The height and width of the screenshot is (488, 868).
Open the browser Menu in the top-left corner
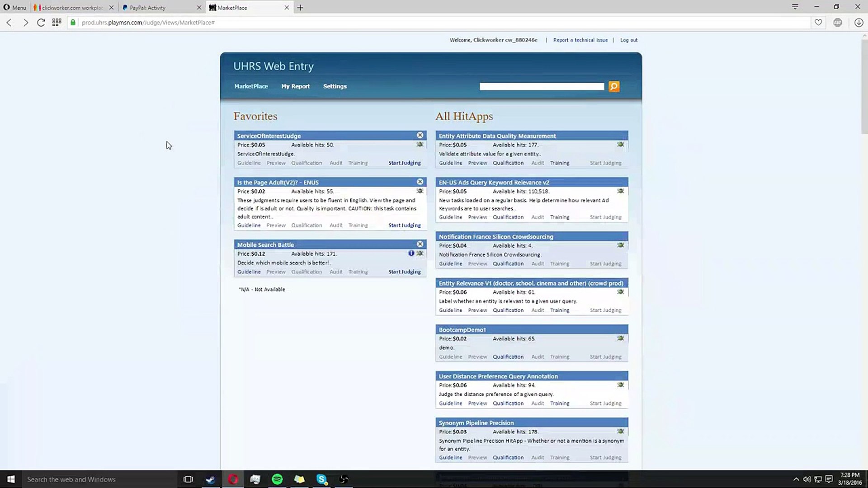[14, 7]
